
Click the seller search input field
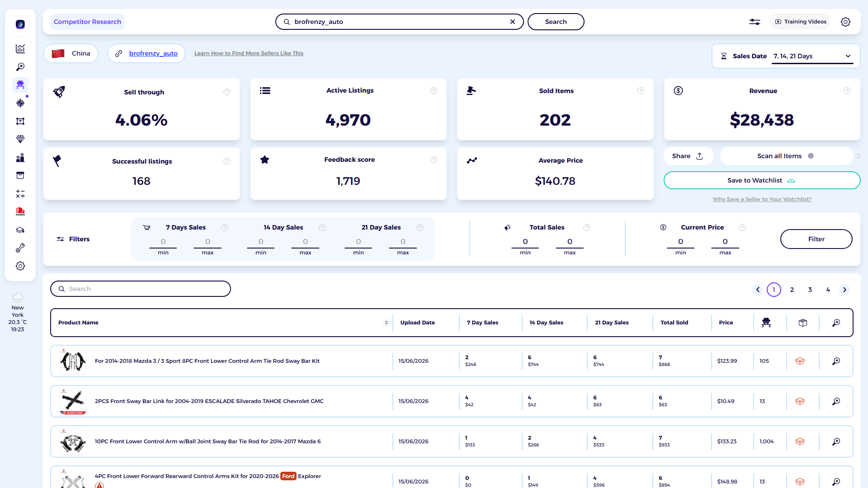(399, 22)
